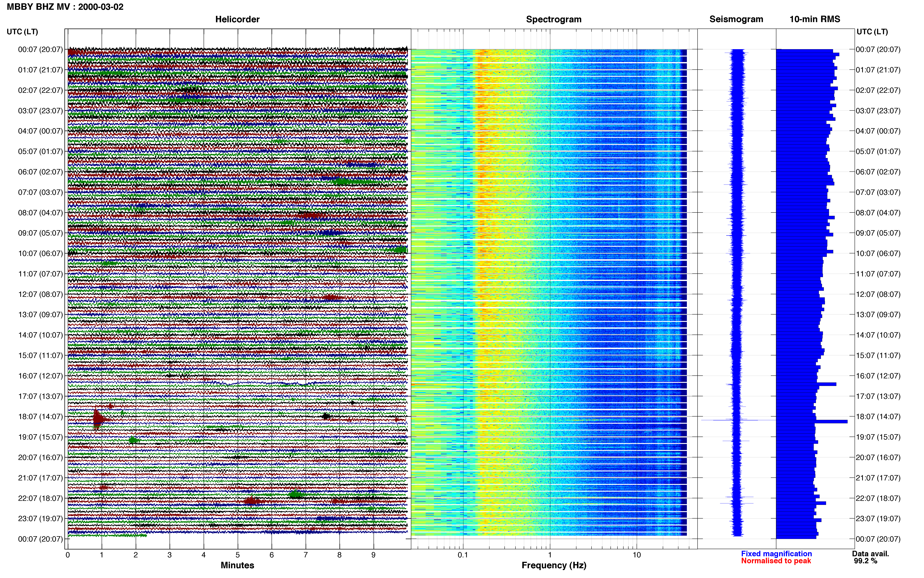The height and width of the screenshot is (578, 924).
Task: Select the Seismogram panel heading
Action: (x=736, y=19)
